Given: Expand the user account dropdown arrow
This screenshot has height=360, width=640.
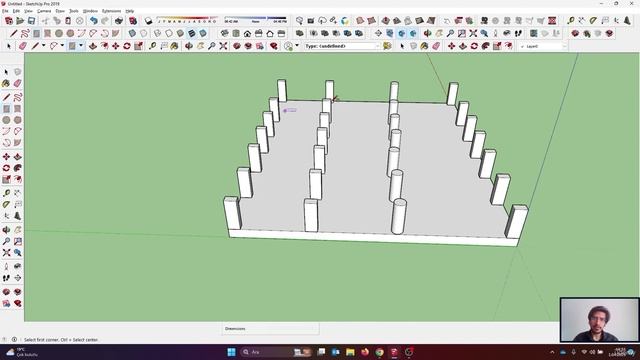Looking at the screenshot, I should pyautogui.click(x=297, y=46).
